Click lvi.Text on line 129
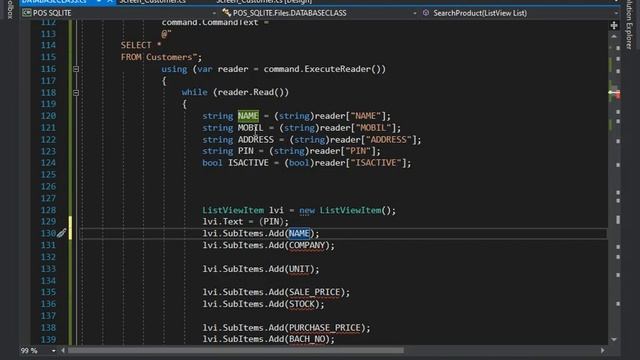640x360 pixels. tap(223, 222)
